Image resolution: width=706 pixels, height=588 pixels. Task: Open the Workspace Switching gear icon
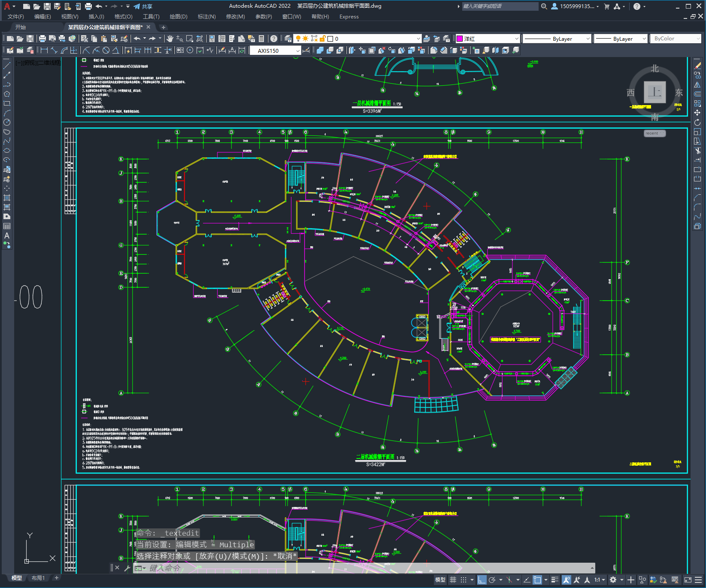(613, 580)
